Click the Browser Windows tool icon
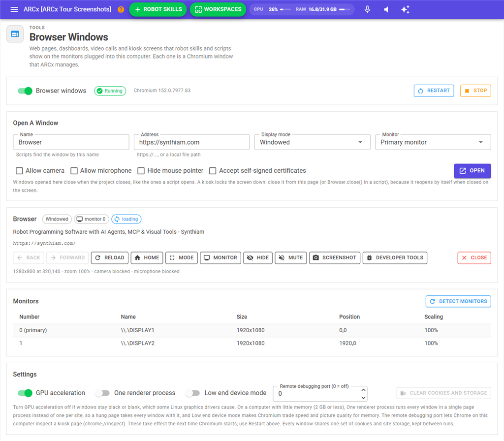Viewport: 504px width, 441px height. point(15,34)
